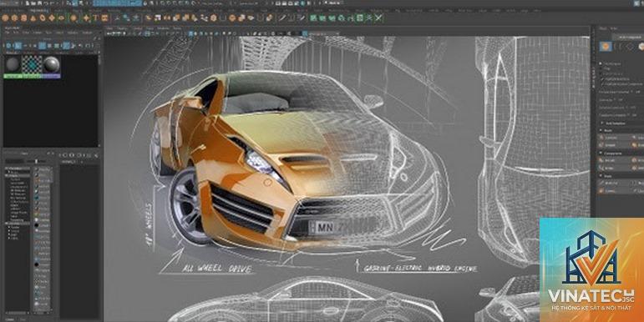The width and height of the screenshot is (644, 322).
Task: Collapse the Soft Selection section
Action: pyautogui.click(x=602, y=123)
